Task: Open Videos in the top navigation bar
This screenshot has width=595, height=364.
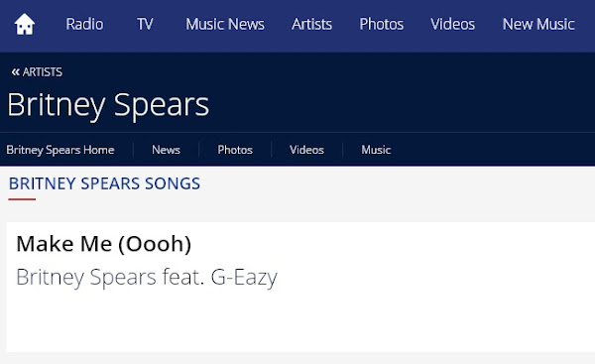Action: 453,24
